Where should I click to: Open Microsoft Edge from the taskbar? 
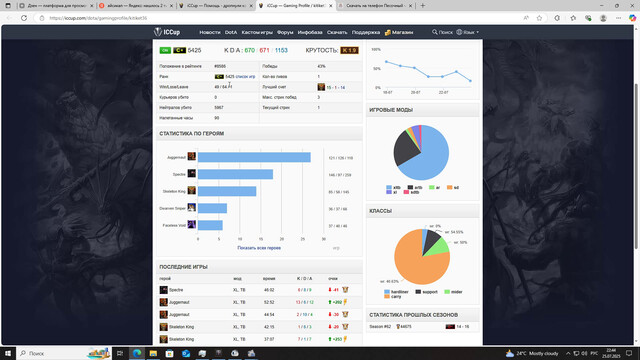pyautogui.click(x=137, y=353)
